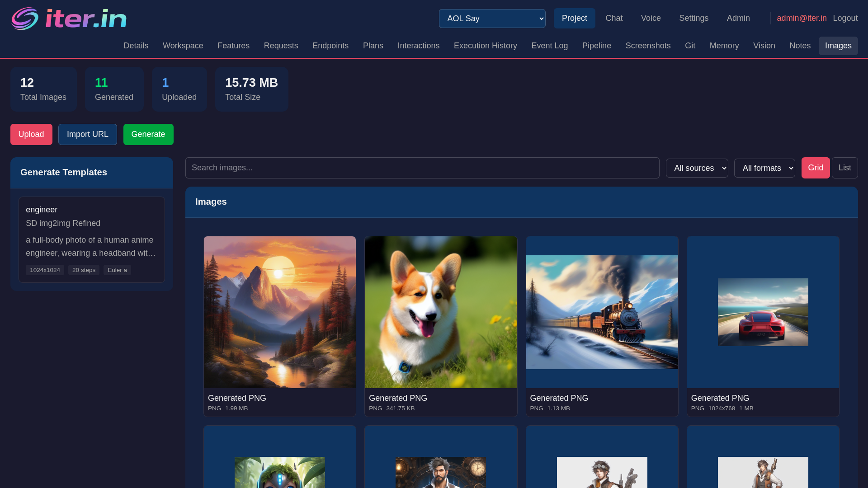This screenshot has height=488, width=868.
Task: Click the 1024x1024 template tag
Action: coord(45,270)
